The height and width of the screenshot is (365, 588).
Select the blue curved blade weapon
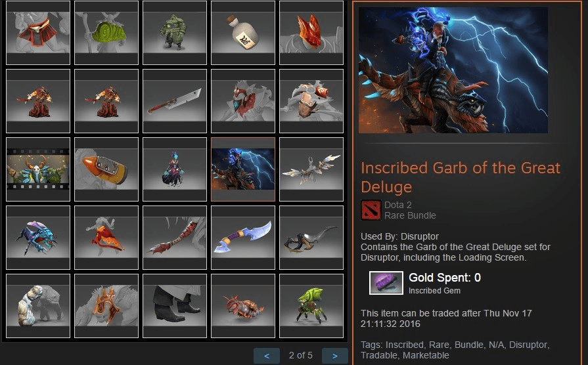[243, 238]
